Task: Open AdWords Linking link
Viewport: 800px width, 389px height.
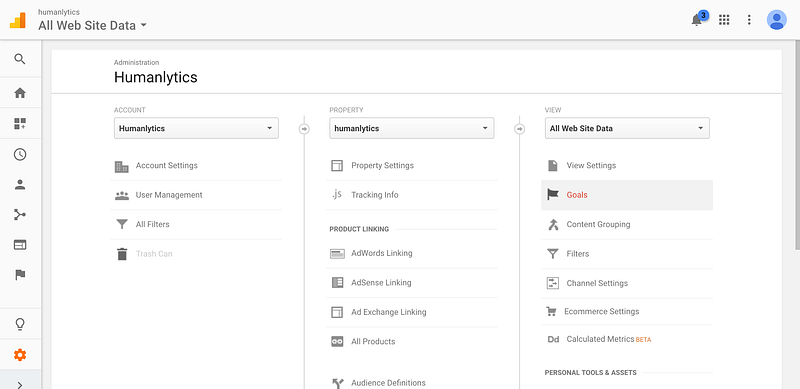Action: [x=382, y=253]
